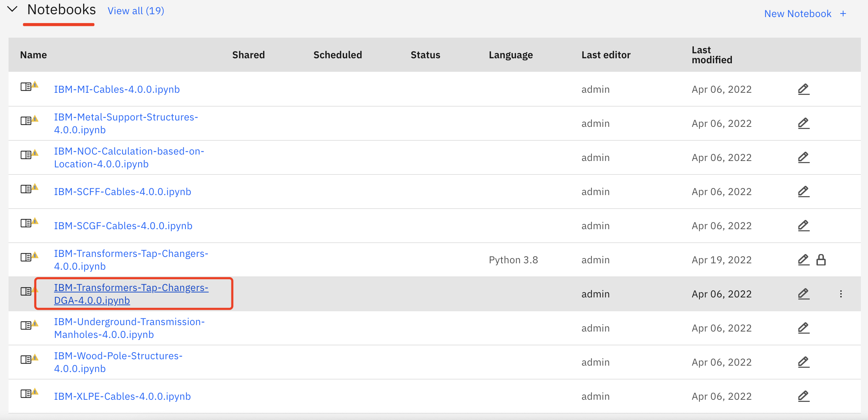Viewport: 868px width, 420px height.
Task: Select admin editor in Tap-Changers-DGA row
Action: (x=595, y=294)
